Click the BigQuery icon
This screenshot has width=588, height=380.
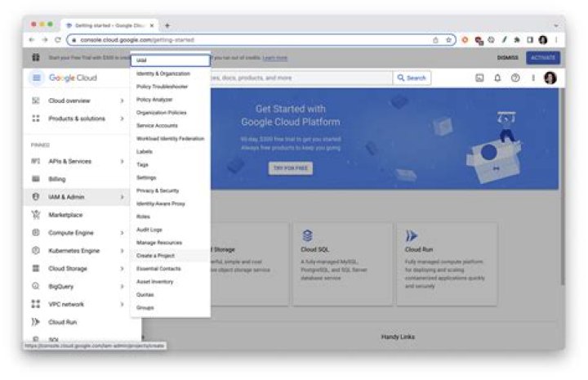click(x=36, y=286)
